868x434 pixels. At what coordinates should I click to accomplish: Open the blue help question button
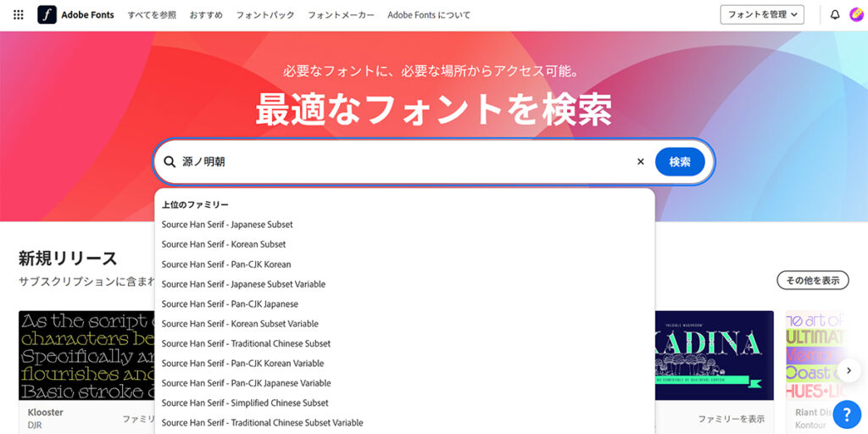tap(847, 414)
